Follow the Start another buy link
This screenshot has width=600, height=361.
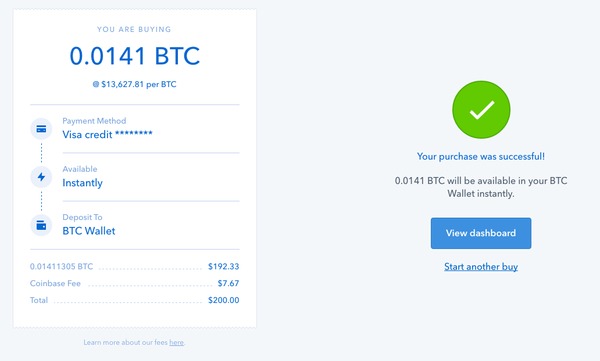(481, 266)
